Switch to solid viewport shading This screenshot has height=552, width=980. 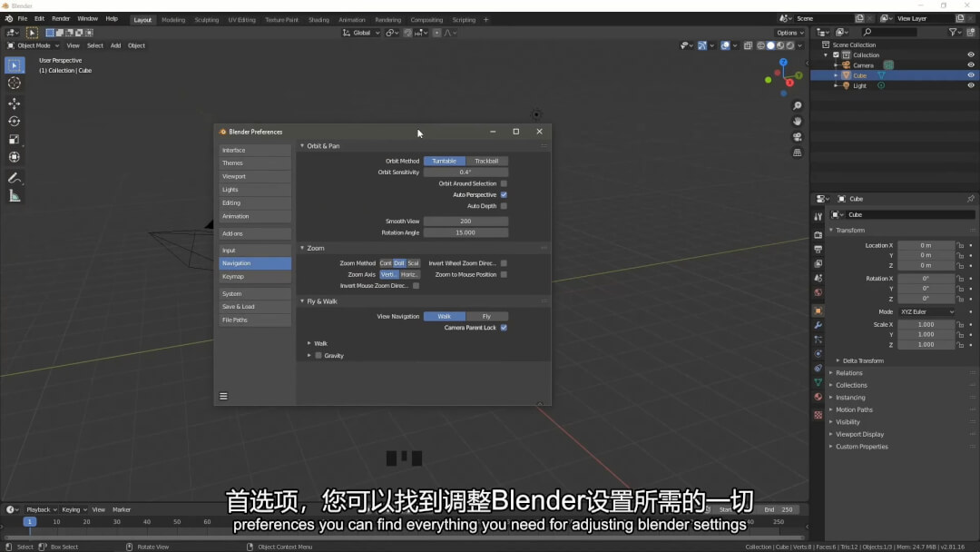pos(770,45)
